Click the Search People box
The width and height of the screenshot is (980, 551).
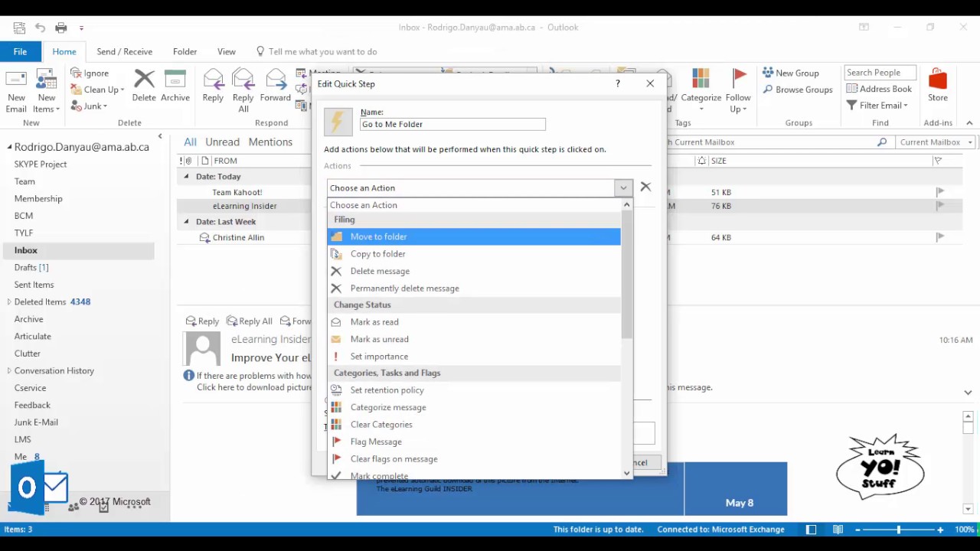pyautogui.click(x=880, y=73)
